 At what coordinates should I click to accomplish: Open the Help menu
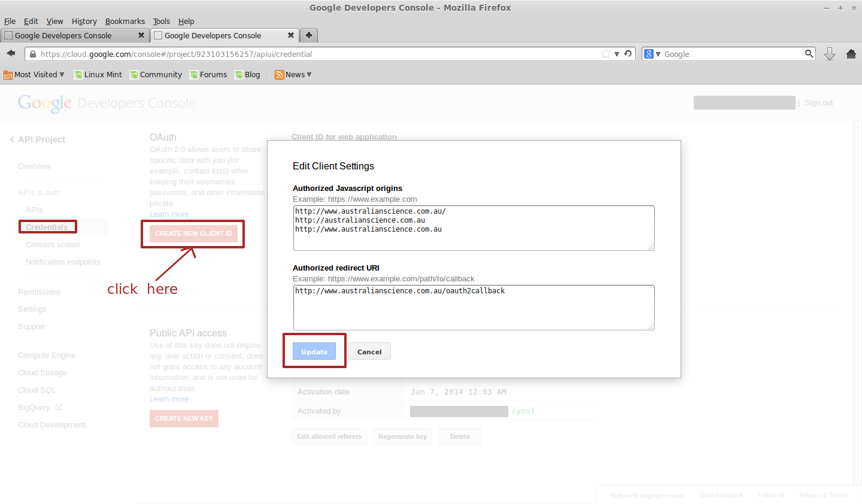tap(186, 22)
